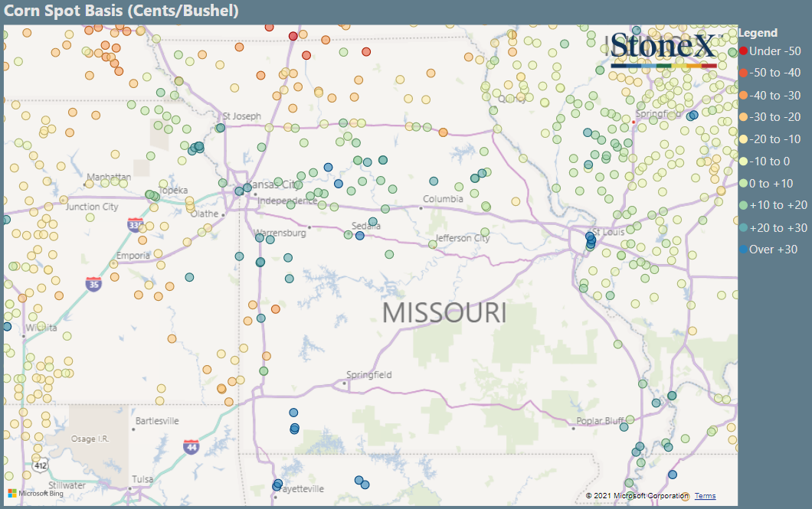Click the Stillwater city label
Viewport: 812px width, 509px height.
pyautogui.click(x=67, y=485)
